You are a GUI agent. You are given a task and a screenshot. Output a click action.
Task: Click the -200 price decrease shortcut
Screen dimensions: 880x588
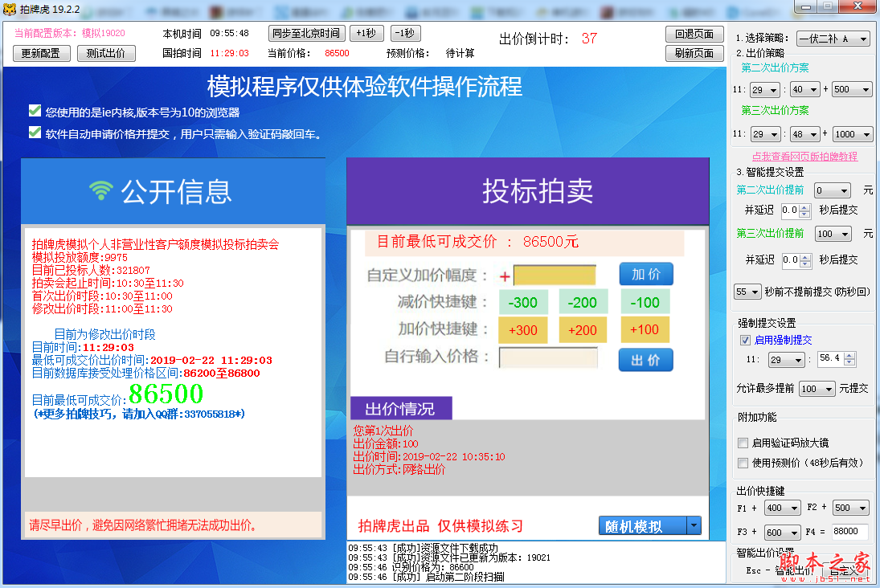583,302
